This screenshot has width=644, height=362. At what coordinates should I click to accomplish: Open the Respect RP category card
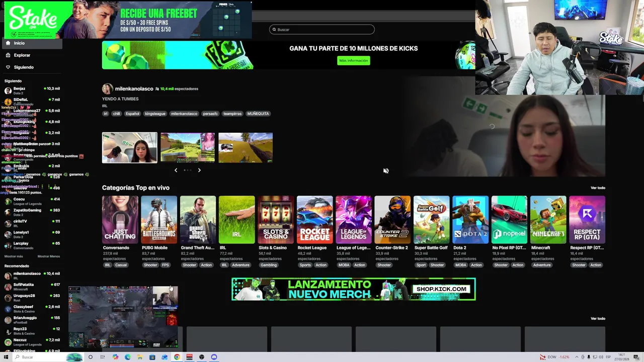587,220
